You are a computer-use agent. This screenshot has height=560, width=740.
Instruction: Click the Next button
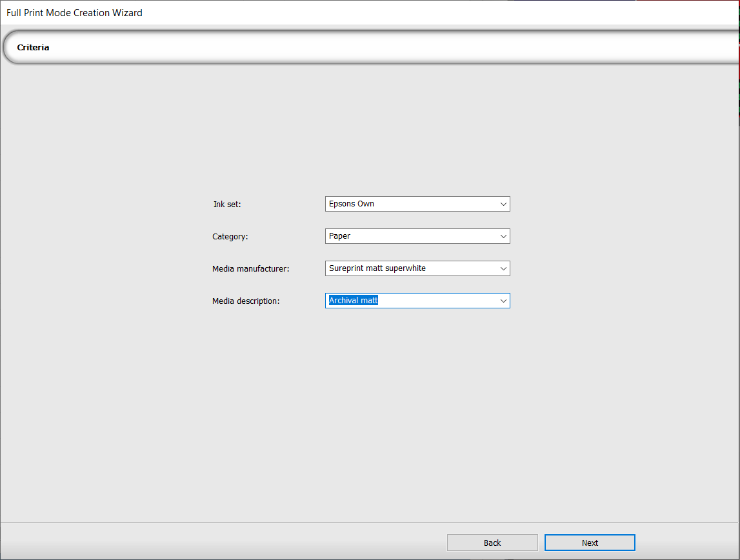click(x=590, y=543)
